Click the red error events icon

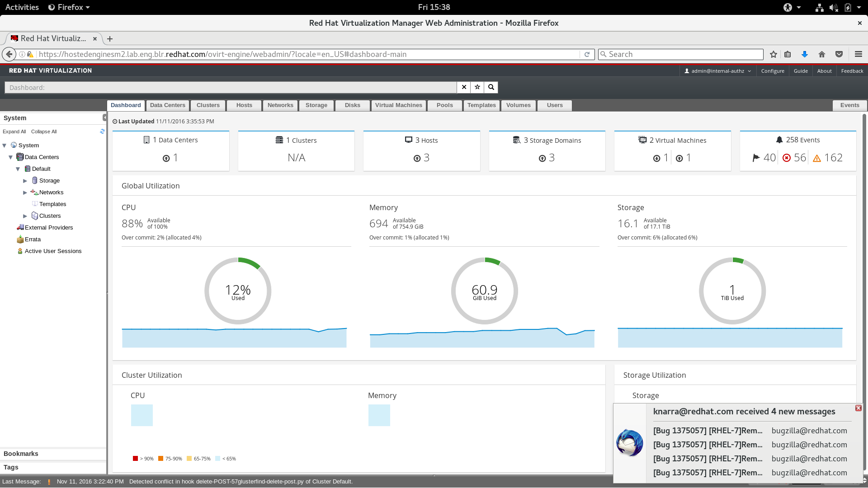[787, 158]
